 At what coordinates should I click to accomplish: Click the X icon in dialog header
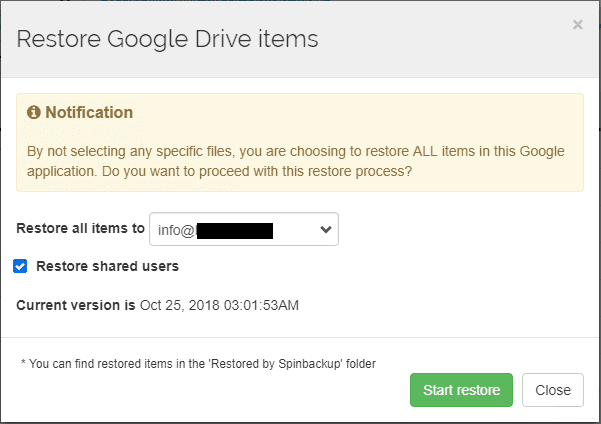(577, 25)
